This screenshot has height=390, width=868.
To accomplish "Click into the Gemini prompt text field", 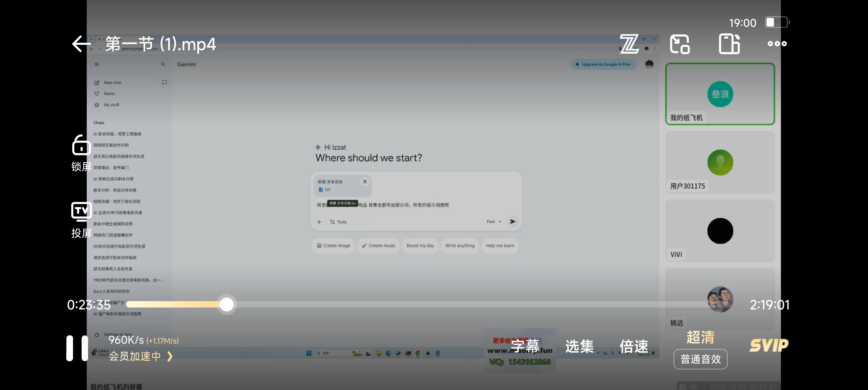I will pos(416,205).
